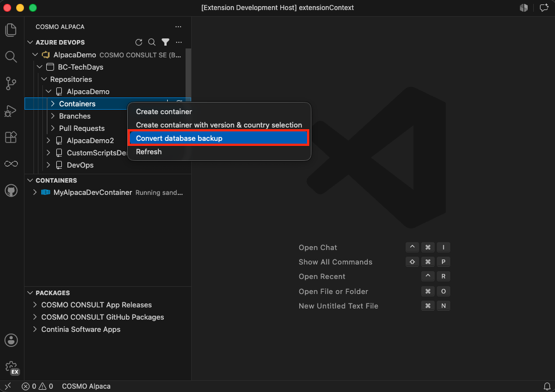Open COSMO ALPACA panel more actions
Screen dimensions: 555x392
pyautogui.click(x=178, y=27)
